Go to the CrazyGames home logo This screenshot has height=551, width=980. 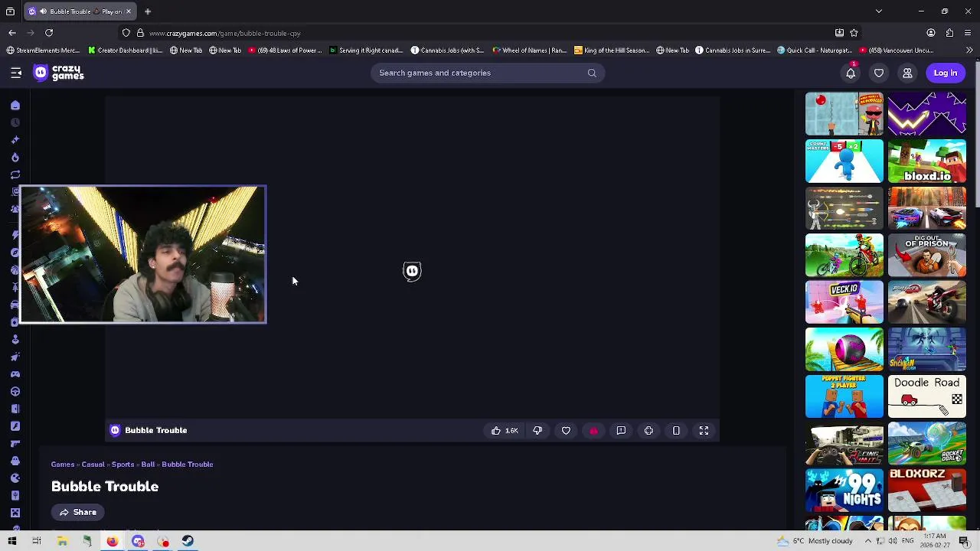point(59,73)
